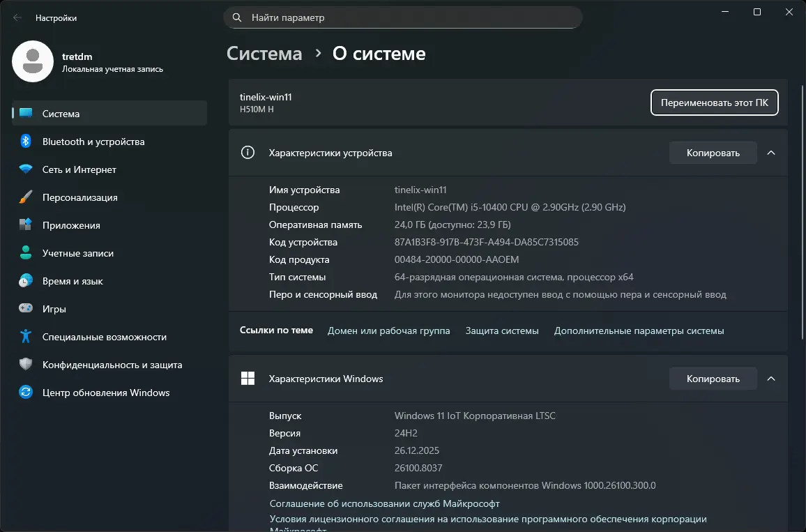Image resolution: width=806 pixels, height=532 pixels.
Task: Click device ID 87A1B3F8-917B-473F-A494-DA85C7315085
Action: coord(486,242)
